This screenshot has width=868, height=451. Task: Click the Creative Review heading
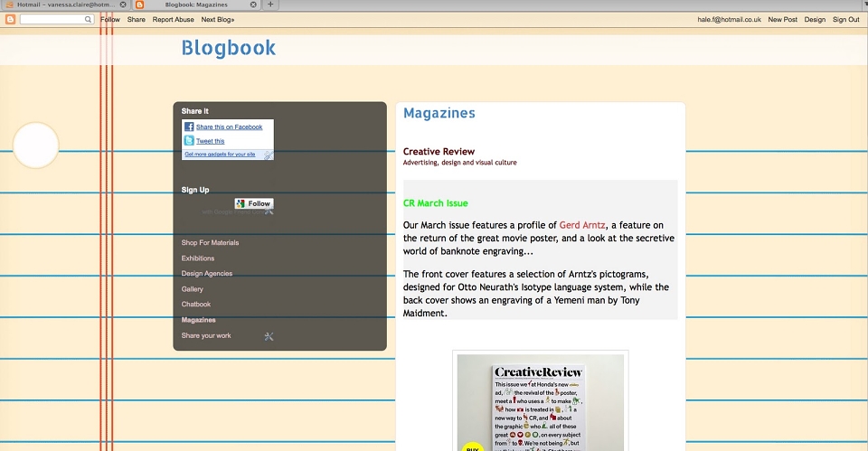point(439,152)
